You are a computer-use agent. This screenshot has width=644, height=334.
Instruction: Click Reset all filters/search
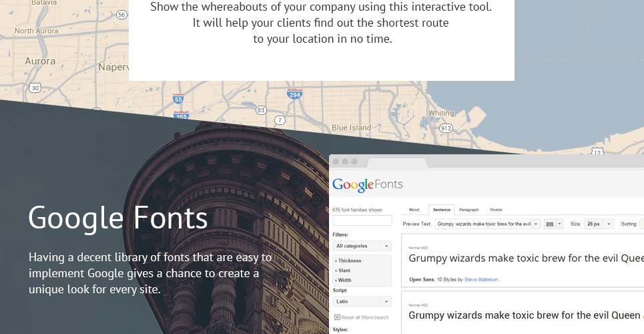(365, 317)
